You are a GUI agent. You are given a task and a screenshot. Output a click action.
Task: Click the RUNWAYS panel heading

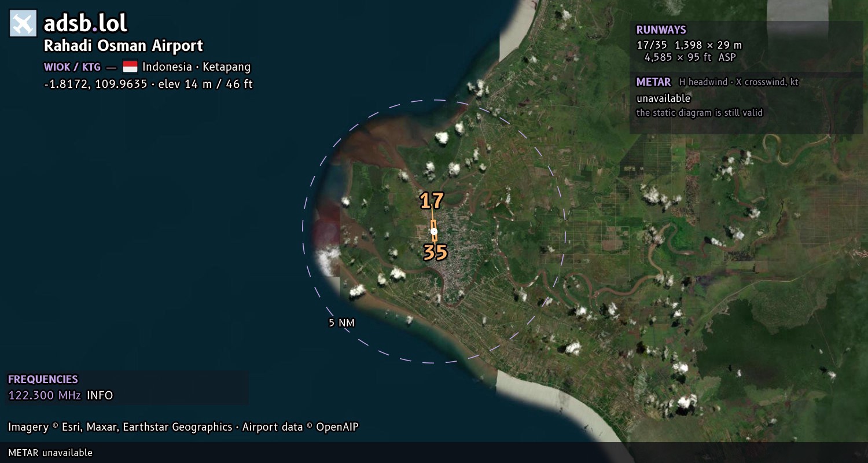(661, 30)
